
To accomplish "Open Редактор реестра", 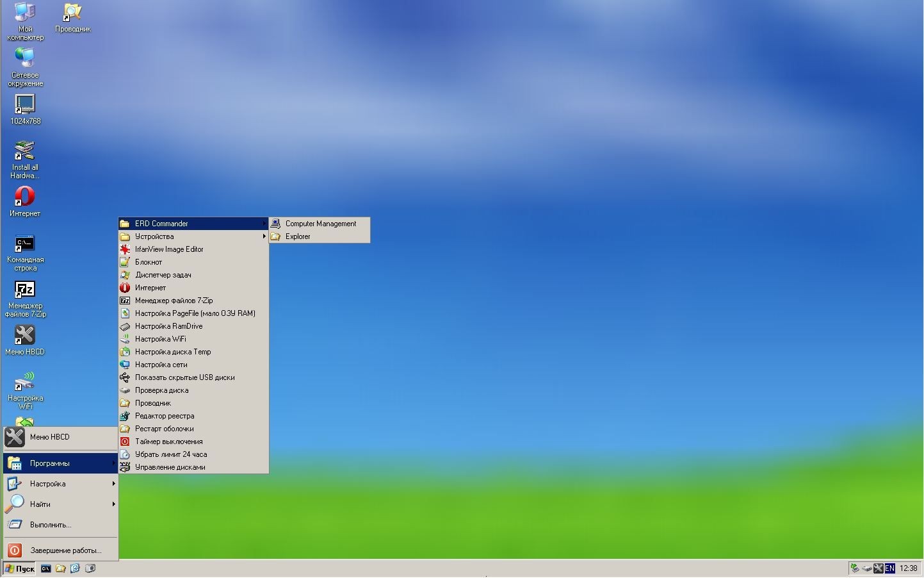I will [193, 416].
